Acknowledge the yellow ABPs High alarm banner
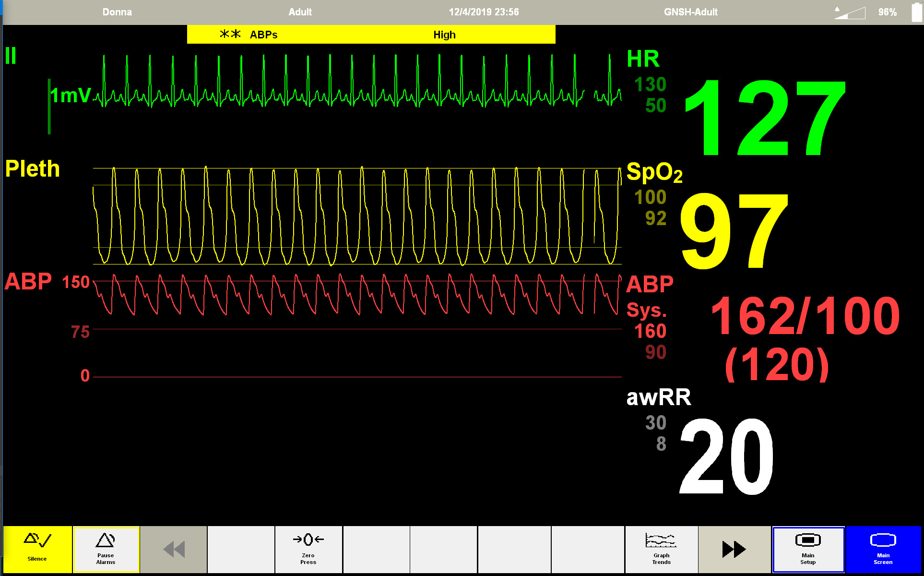Viewport: 924px width, 576px height. click(x=371, y=35)
